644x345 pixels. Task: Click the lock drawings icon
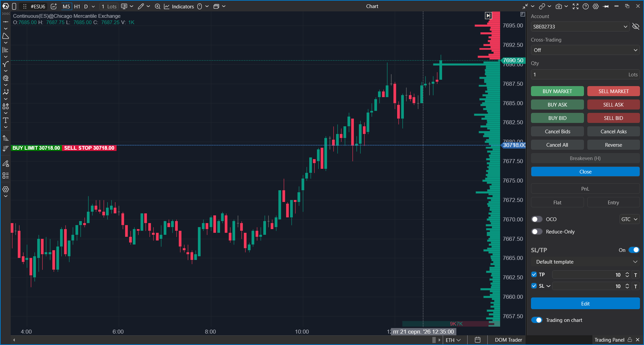coord(6,164)
